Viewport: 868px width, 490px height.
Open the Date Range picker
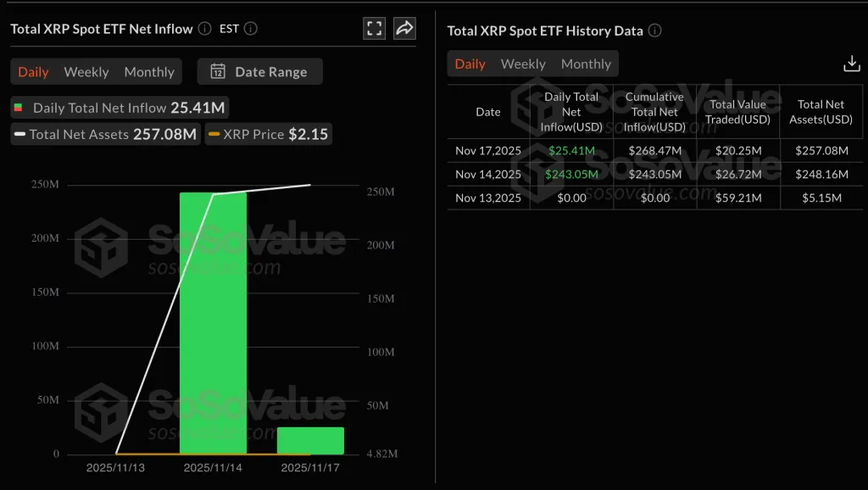point(259,71)
